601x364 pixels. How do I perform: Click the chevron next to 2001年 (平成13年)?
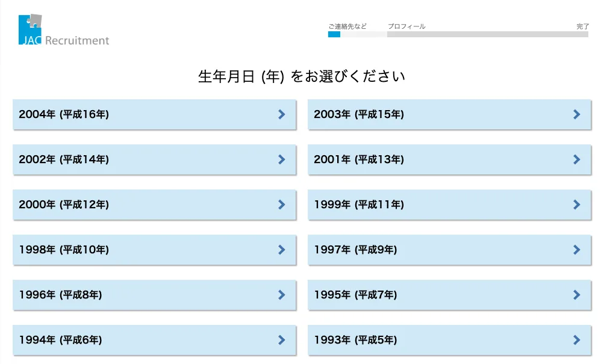(577, 159)
